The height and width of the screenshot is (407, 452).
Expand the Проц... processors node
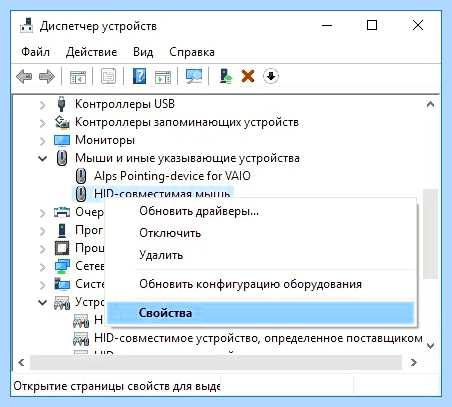[42, 249]
